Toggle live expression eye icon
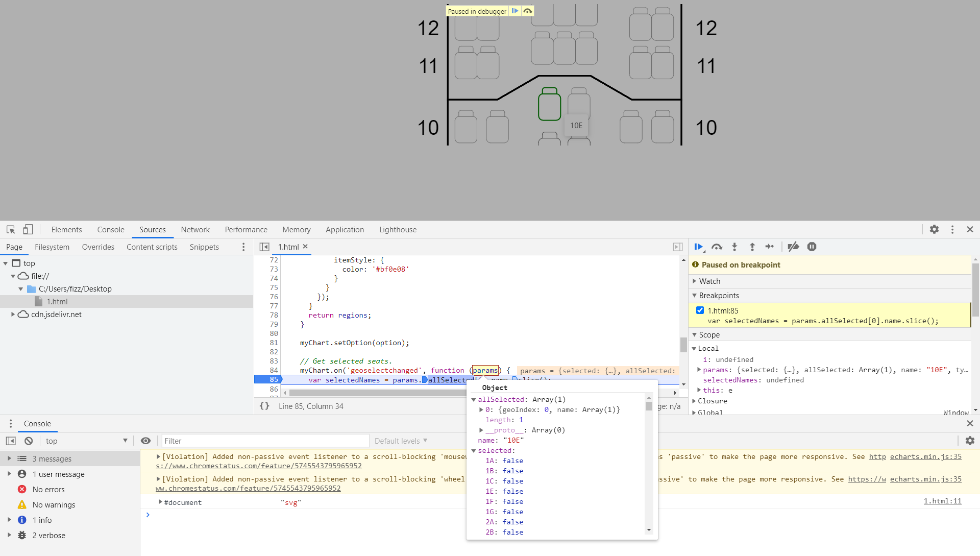Image resolution: width=980 pixels, height=556 pixels. click(145, 441)
